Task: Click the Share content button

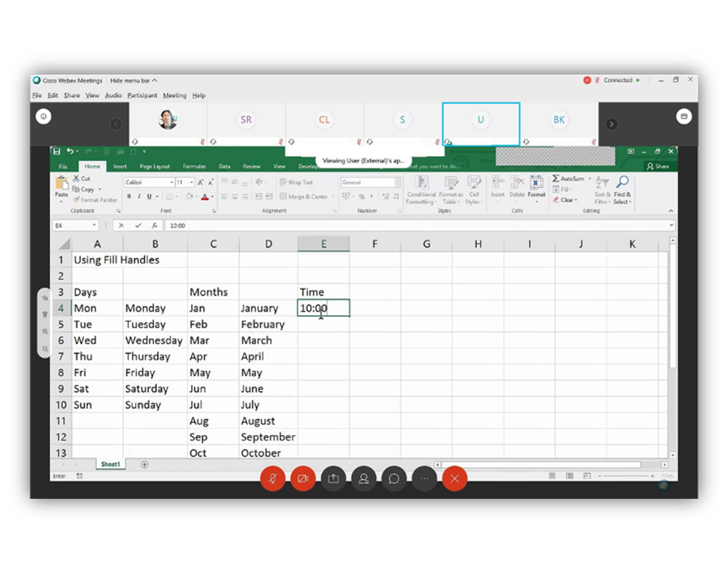Action: coord(333,478)
